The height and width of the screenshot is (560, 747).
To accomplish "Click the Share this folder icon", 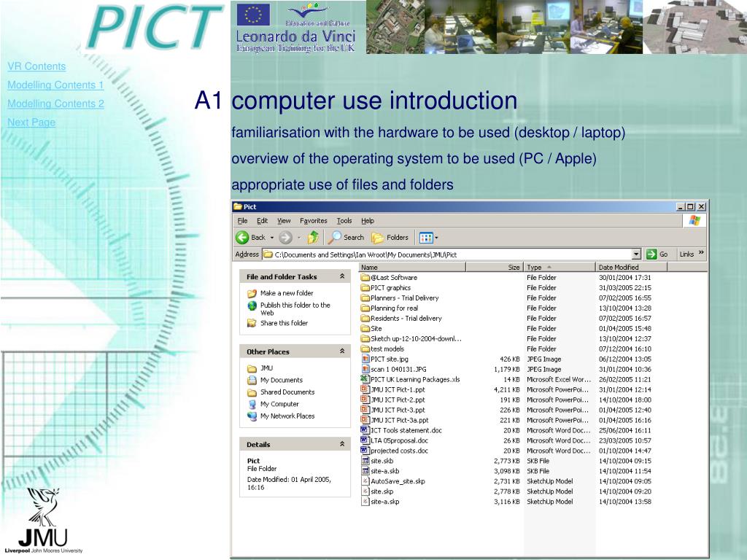I will 252,323.
